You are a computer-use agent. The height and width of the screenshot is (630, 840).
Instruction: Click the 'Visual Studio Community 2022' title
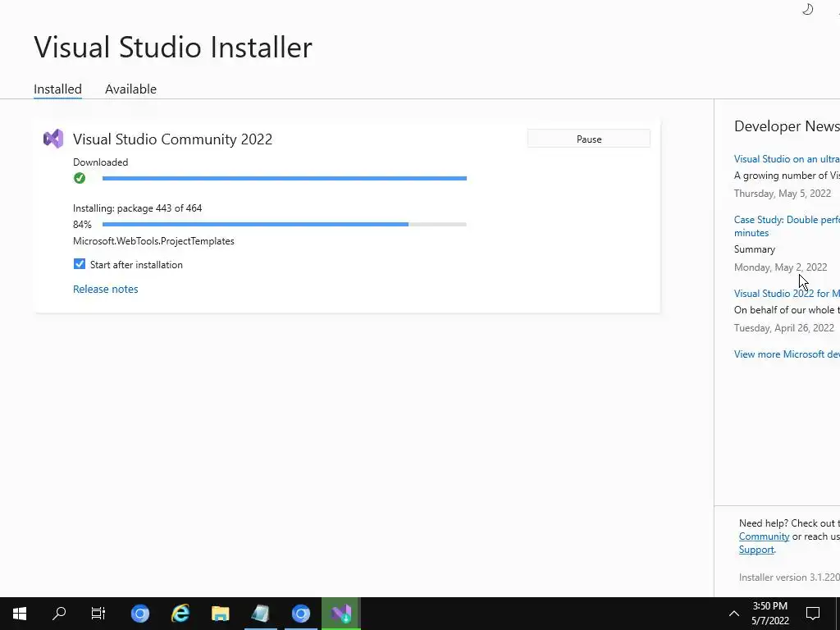[x=172, y=139]
